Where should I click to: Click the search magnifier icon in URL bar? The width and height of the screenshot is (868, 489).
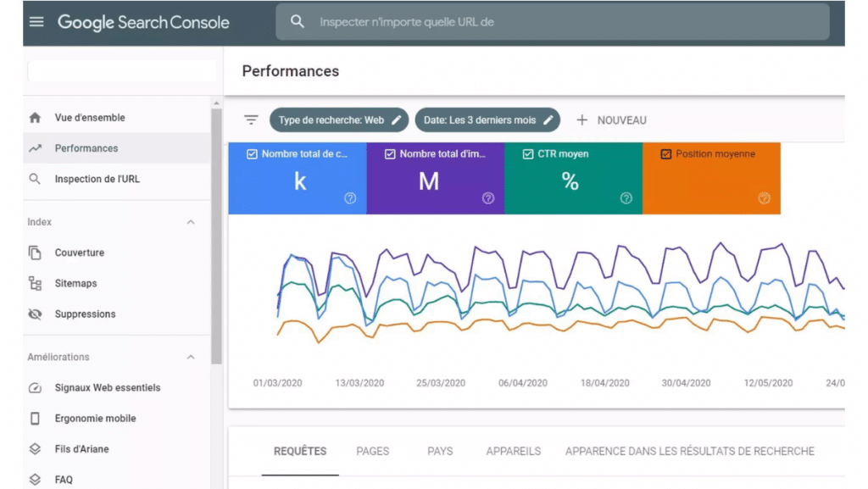click(x=298, y=21)
